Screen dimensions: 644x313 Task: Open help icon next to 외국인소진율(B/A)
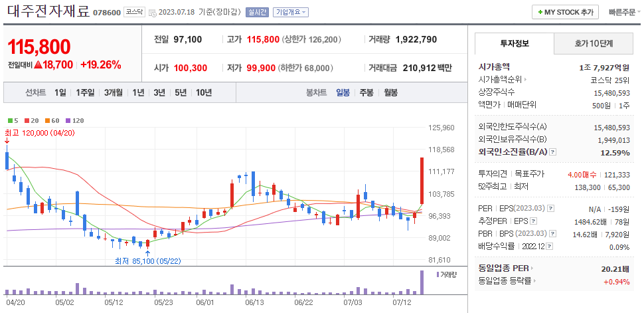pos(553,152)
